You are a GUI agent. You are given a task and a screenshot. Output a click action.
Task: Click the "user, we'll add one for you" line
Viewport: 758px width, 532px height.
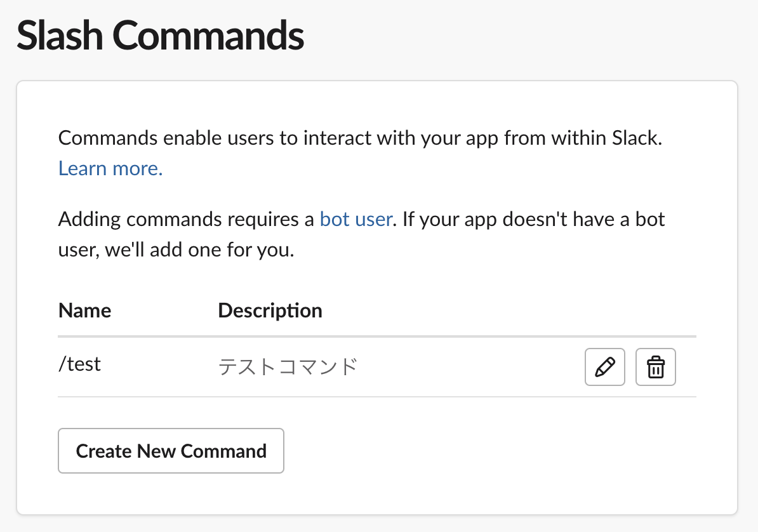point(176,249)
